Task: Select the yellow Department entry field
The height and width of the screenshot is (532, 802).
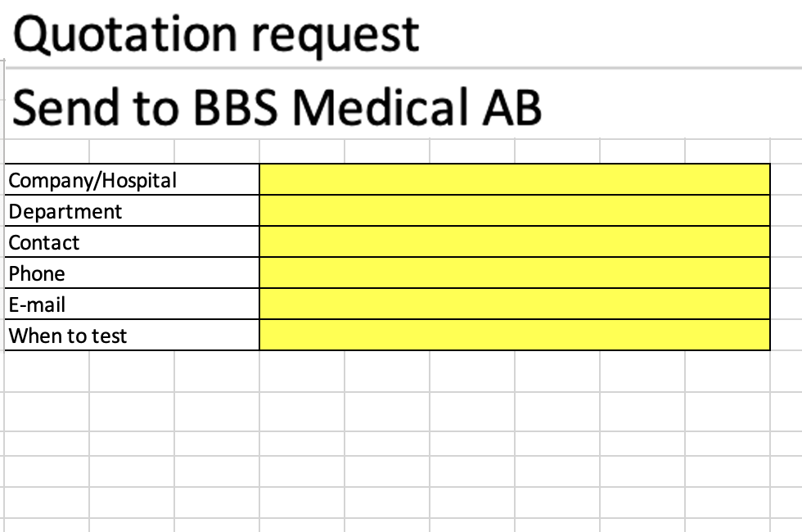Action: click(x=515, y=211)
